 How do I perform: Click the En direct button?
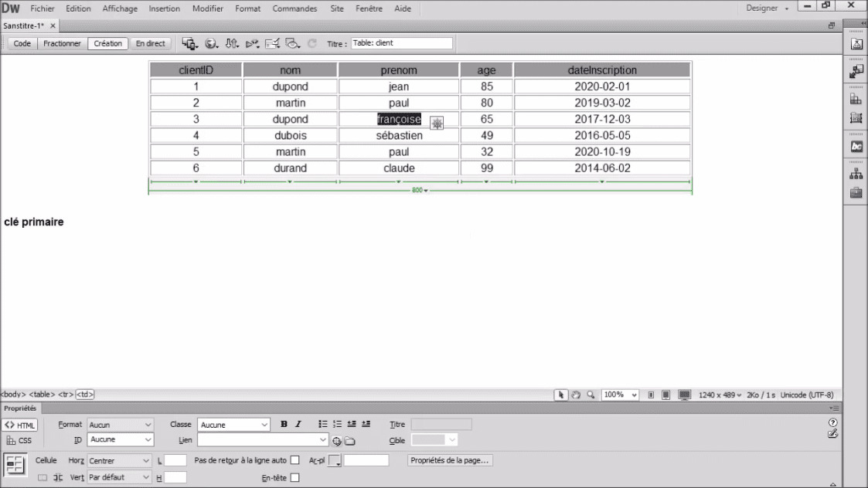(150, 43)
